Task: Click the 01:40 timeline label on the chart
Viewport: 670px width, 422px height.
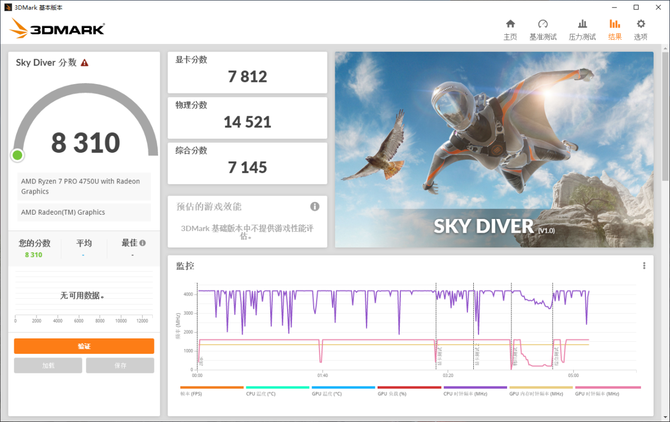Action: click(x=323, y=375)
